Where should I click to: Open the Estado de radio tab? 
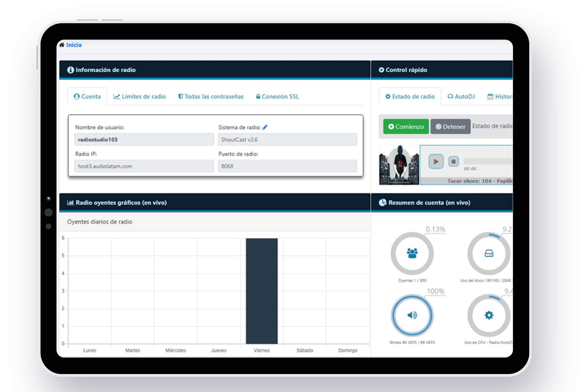(410, 97)
